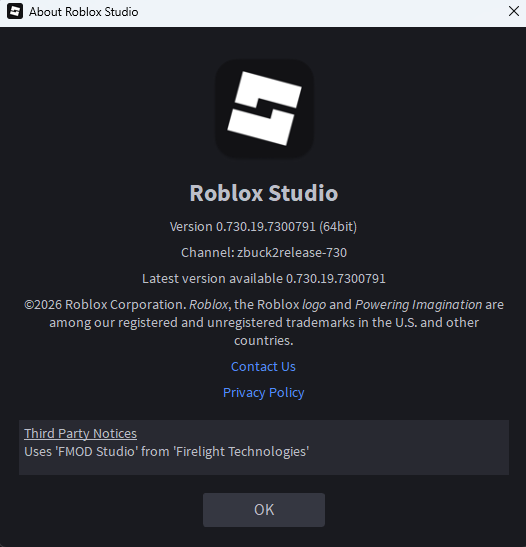Screen dimensions: 526x547
Task: Click the large Roblox Studio logo
Action: 264,108
